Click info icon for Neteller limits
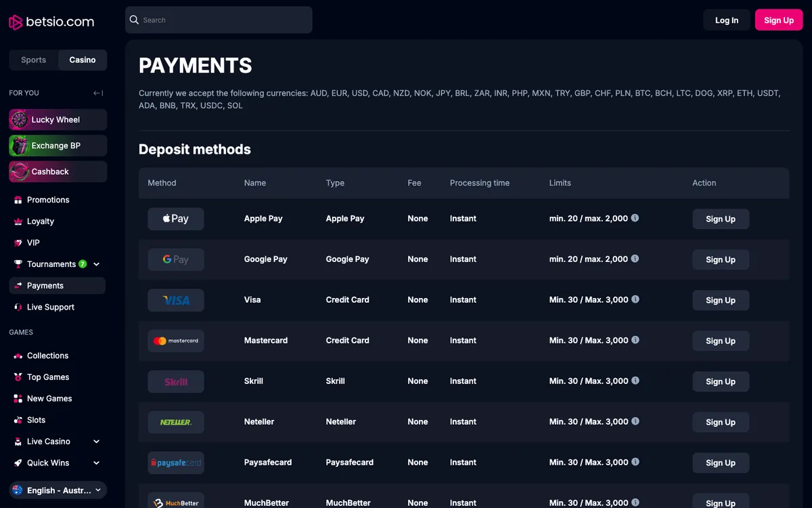This screenshot has width=812, height=508. click(x=635, y=421)
